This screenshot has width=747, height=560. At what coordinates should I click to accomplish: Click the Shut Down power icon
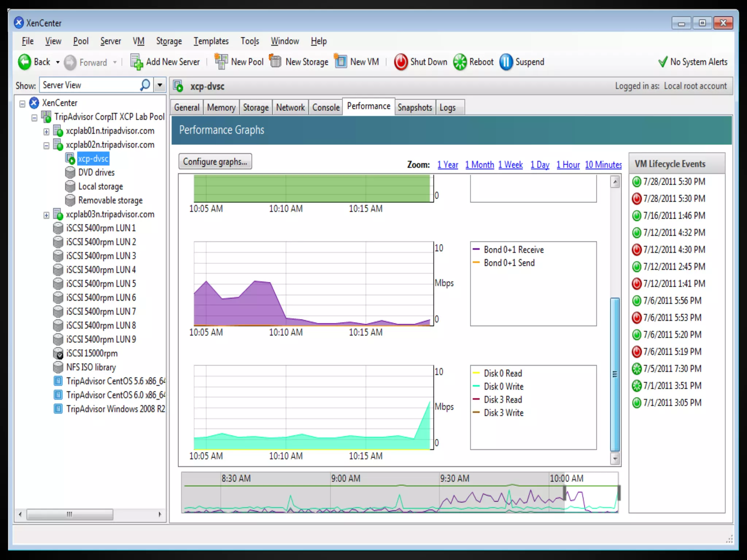click(400, 62)
